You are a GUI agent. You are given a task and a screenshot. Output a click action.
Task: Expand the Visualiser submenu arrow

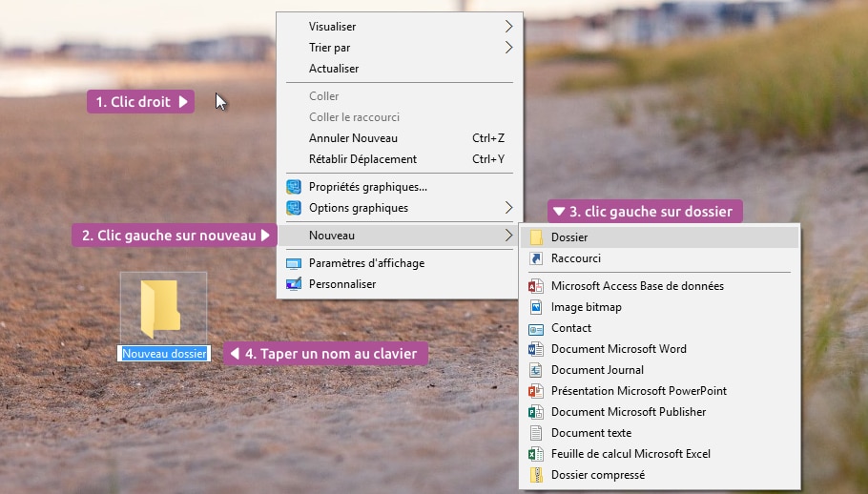click(509, 27)
